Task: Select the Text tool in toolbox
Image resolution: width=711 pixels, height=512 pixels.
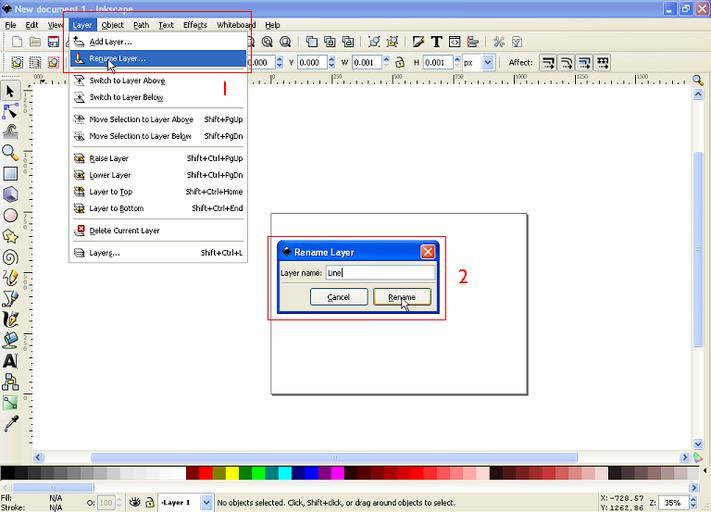Action: pos(10,361)
